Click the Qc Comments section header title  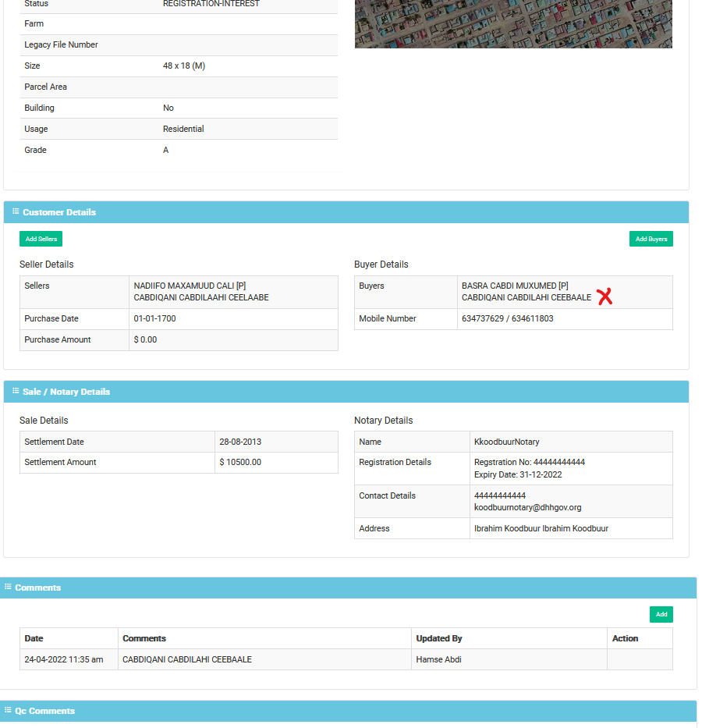pos(44,711)
